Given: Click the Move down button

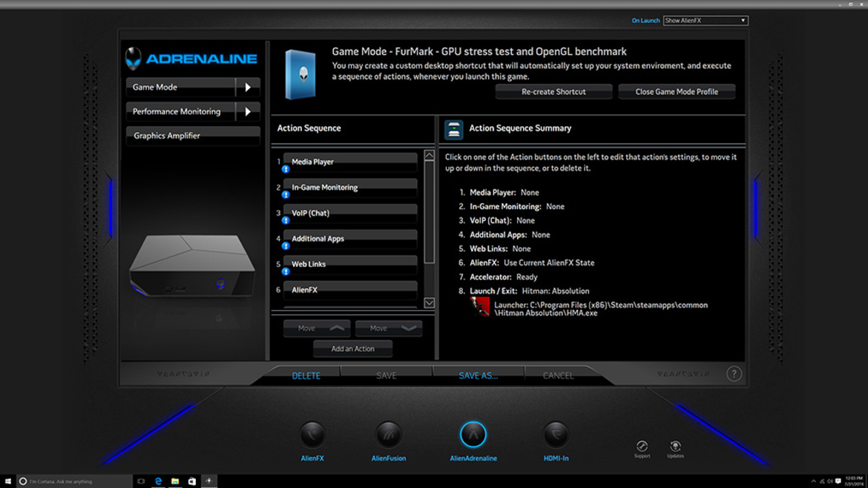Looking at the screenshot, I should 389,328.
